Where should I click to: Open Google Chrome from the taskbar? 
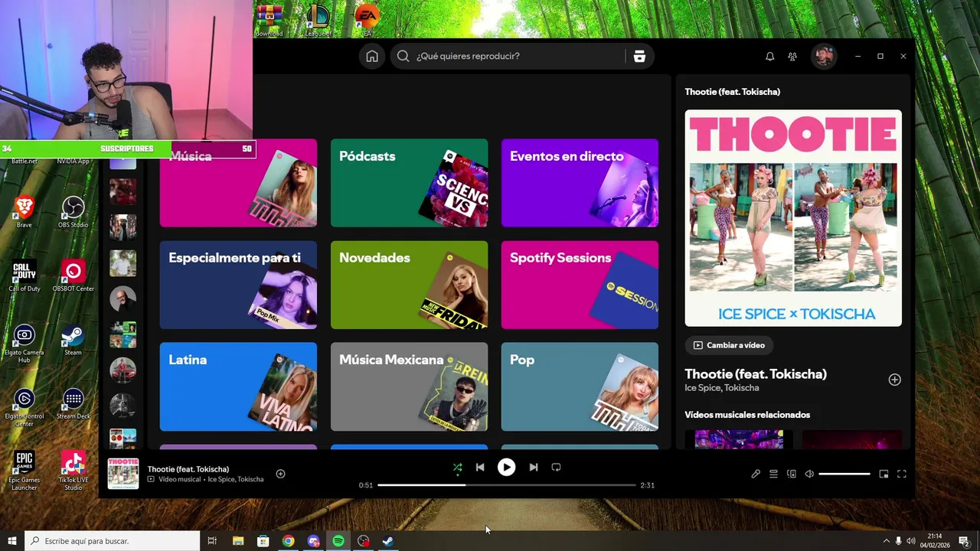coord(288,541)
